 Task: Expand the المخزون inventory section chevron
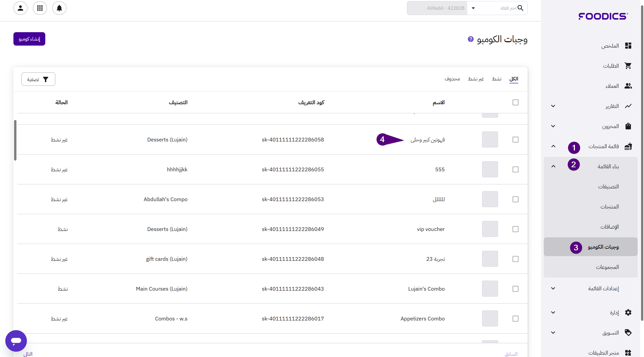(x=553, y=126)
